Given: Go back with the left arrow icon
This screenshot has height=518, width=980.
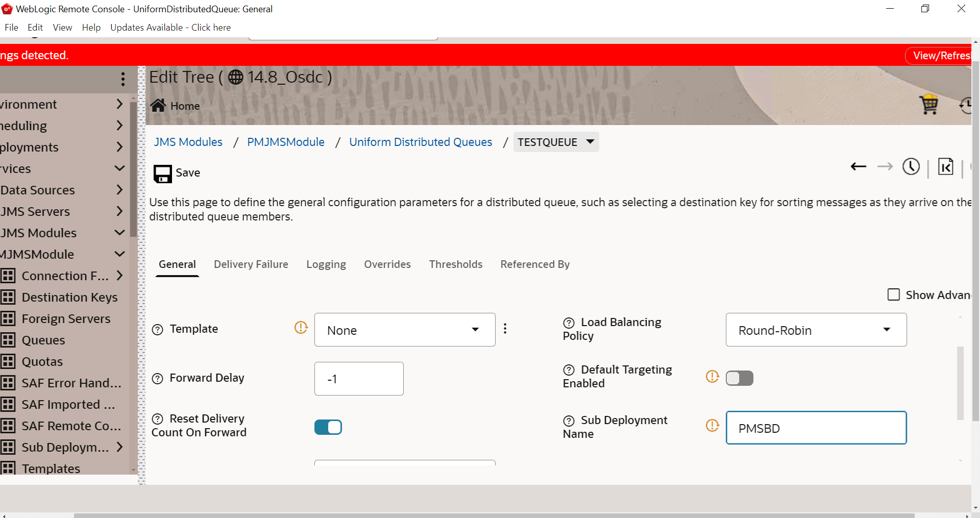Looking at the screenshot, I should [859, 166].
